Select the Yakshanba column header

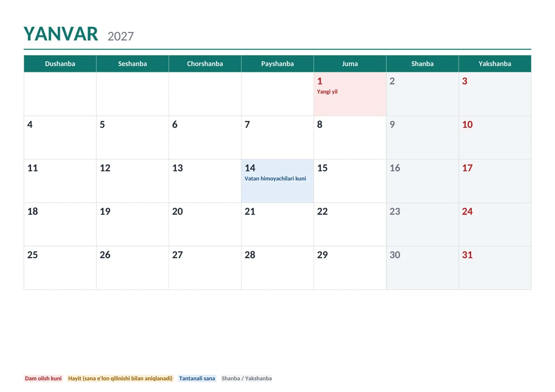pos(495,64)
